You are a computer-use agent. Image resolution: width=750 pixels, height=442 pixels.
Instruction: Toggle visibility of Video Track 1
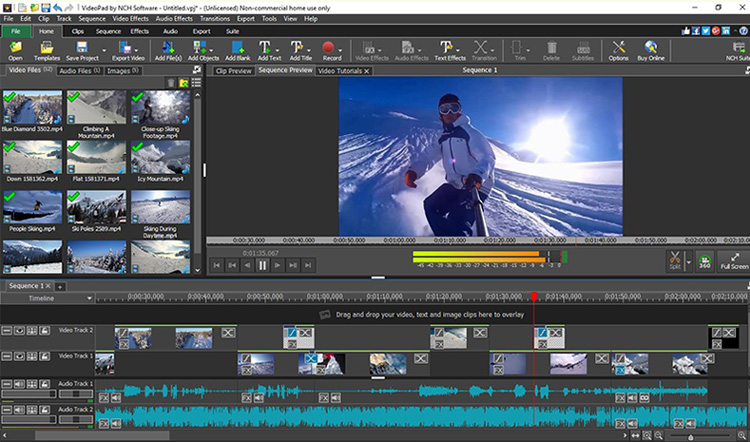(x=19, y=356)
